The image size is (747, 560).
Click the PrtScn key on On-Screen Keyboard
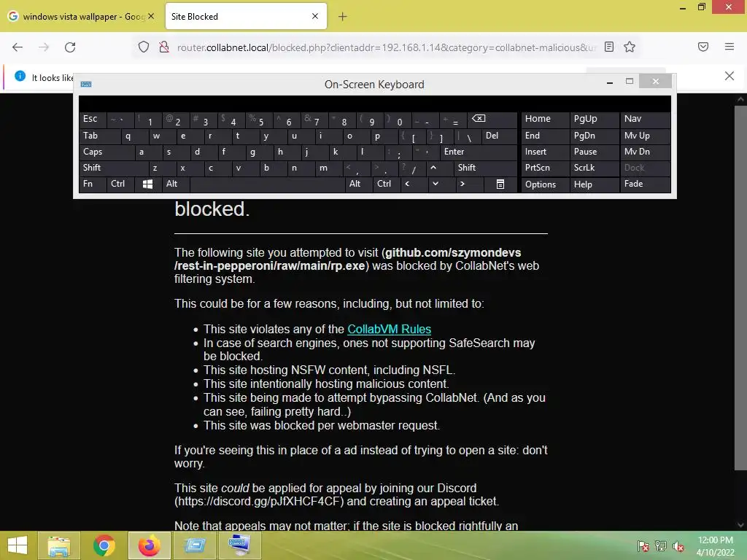pos(545,168)
